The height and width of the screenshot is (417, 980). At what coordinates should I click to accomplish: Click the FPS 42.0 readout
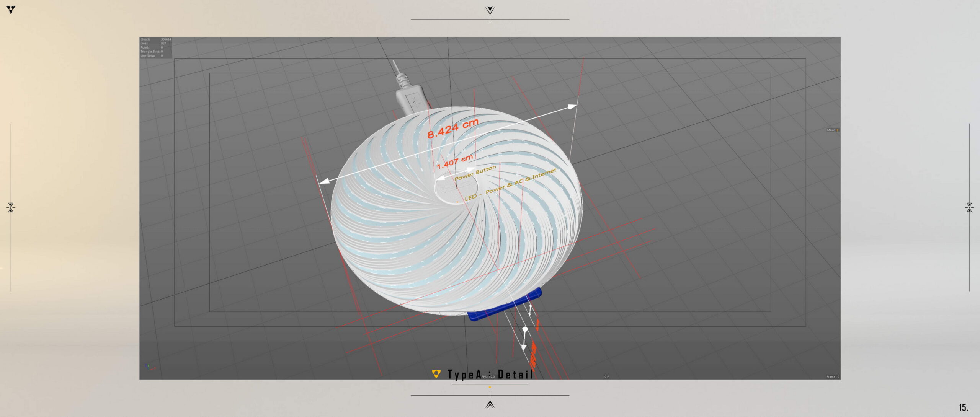click(x=488, y=377)
